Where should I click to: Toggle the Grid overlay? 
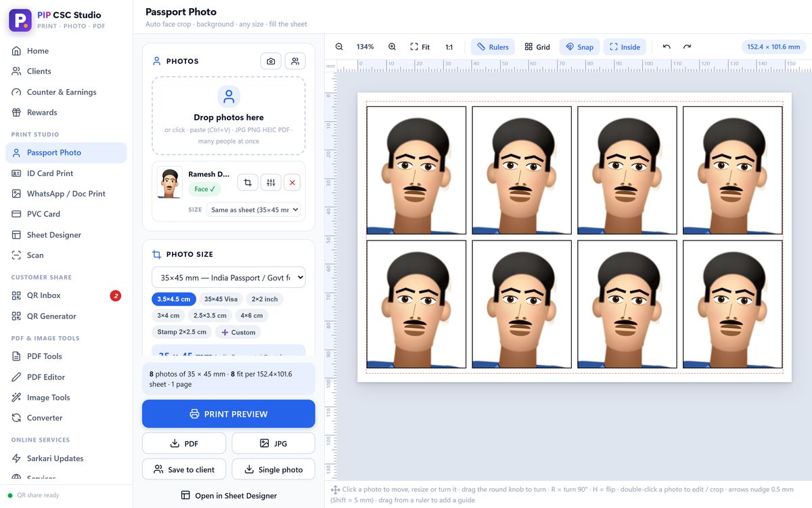(x=537, y=47)
